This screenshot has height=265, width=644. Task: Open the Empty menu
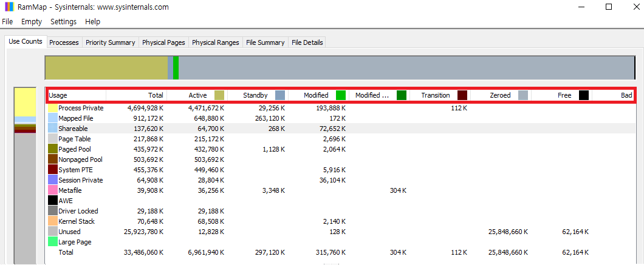tap(32, 22)
